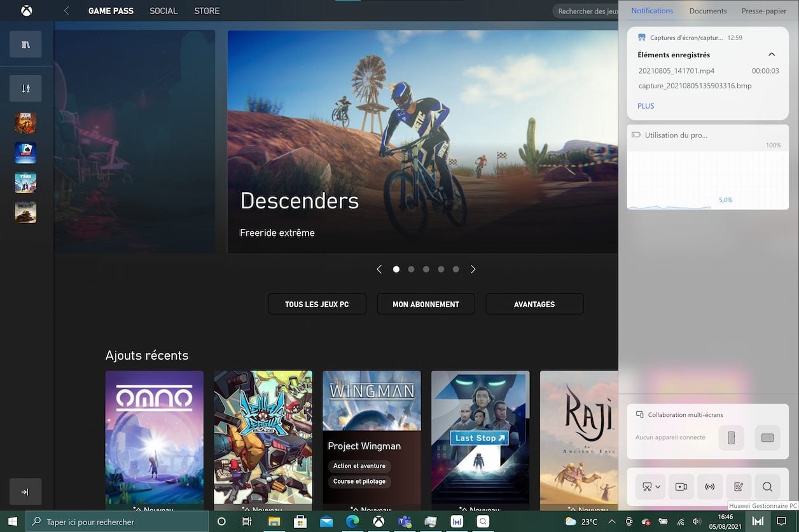The height and width of the screenshot is (532, 799).
Task: Open the note-taking pencil icon in Huawei panel
Action: 739,487
